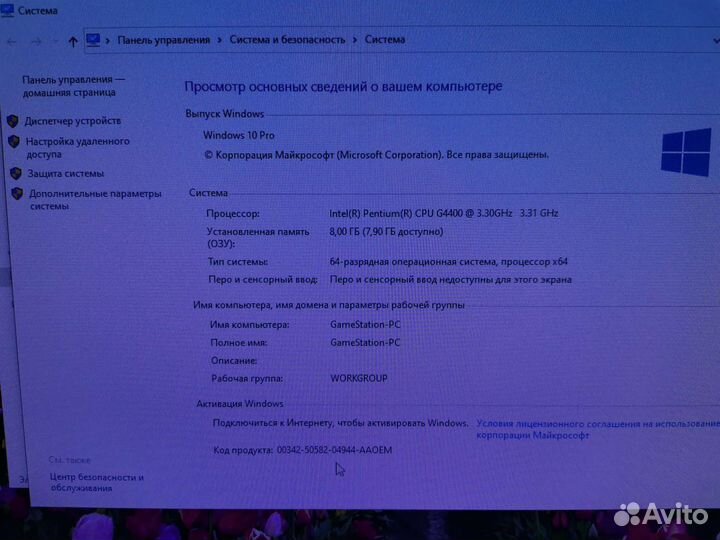
Task: Click GameStation-PC next to Полное имя
Action: tap(366, 343)
